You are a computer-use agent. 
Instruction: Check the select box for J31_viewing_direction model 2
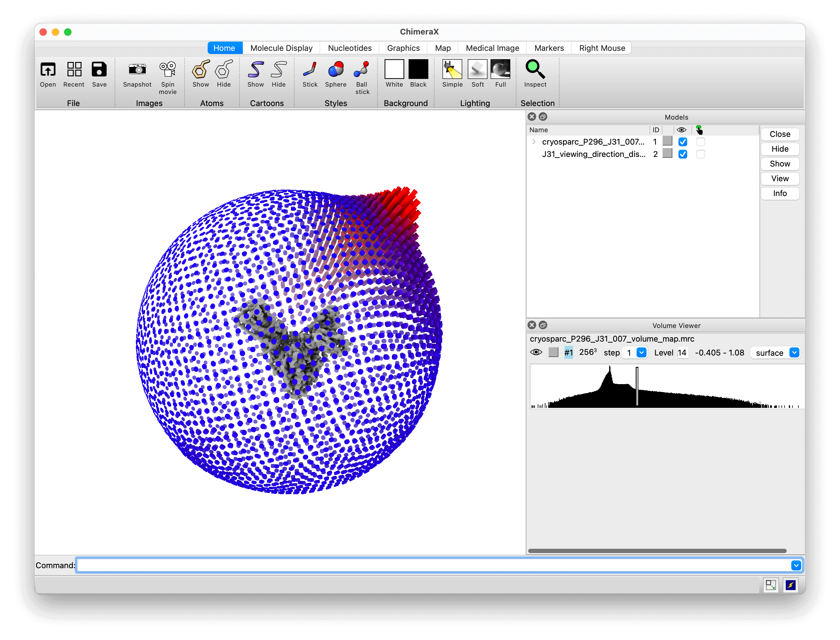(x=701, y=154)
